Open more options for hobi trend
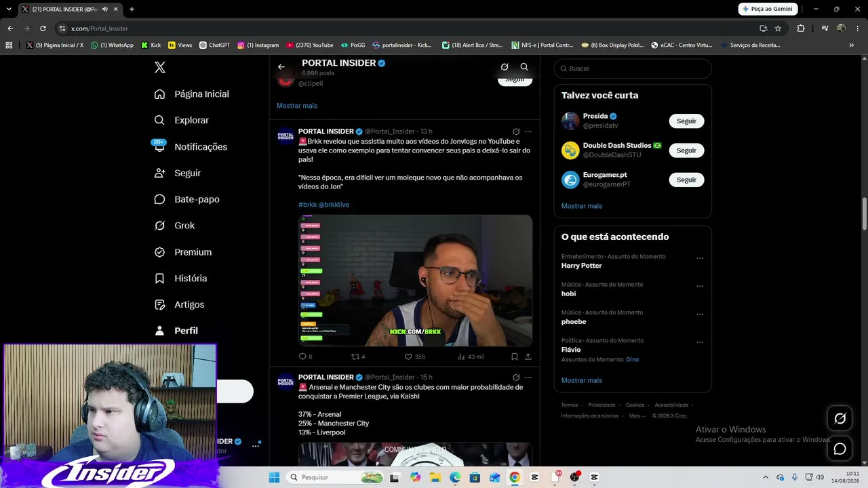Viewport: 868px width, 488px height. pyautogui.click(x=700, y=286)
